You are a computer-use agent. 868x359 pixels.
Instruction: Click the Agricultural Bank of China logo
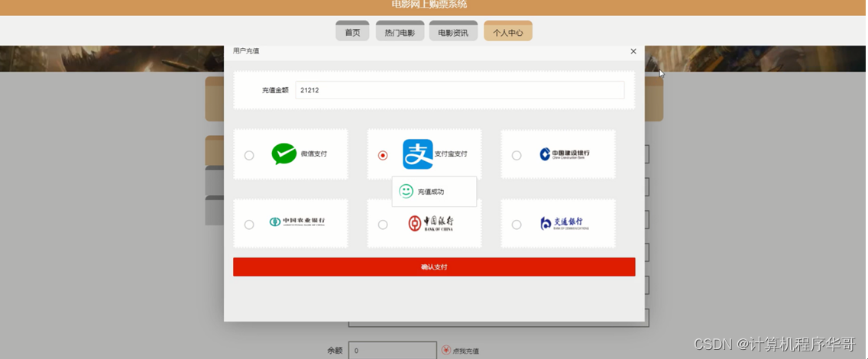click(x=296, y=222)
